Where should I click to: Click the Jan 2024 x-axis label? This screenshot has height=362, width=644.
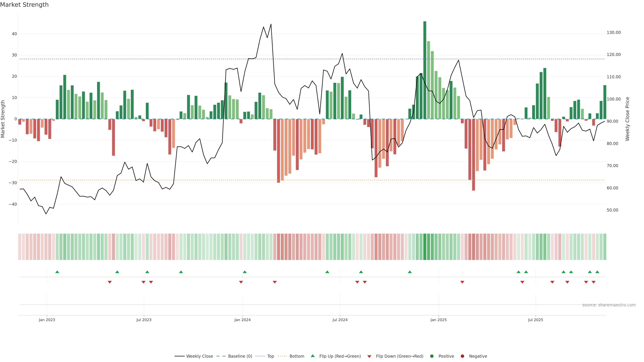242,320
